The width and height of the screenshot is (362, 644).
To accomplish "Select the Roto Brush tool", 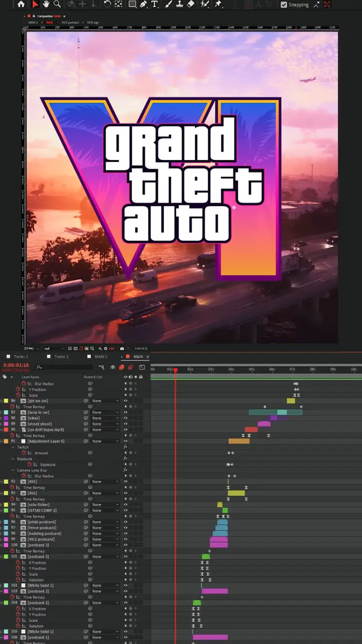I will (x=205, y=4).
